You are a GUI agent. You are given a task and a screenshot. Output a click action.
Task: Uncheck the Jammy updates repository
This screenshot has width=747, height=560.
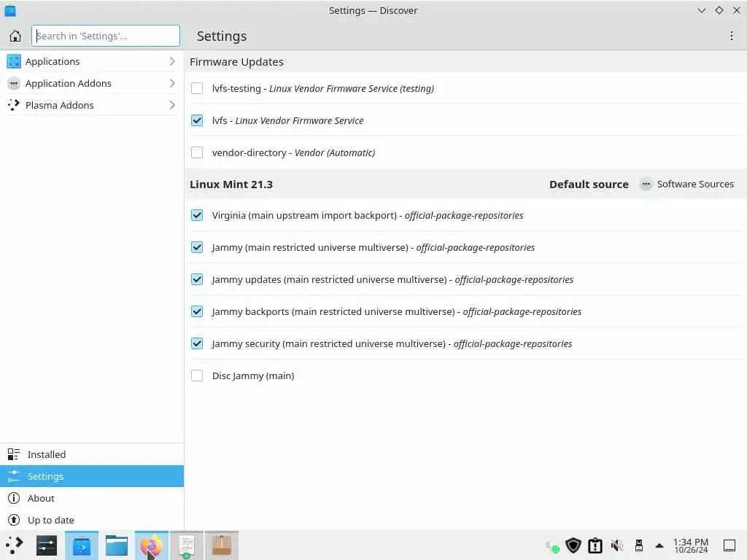pyautogui.click(x=197, y=279)
